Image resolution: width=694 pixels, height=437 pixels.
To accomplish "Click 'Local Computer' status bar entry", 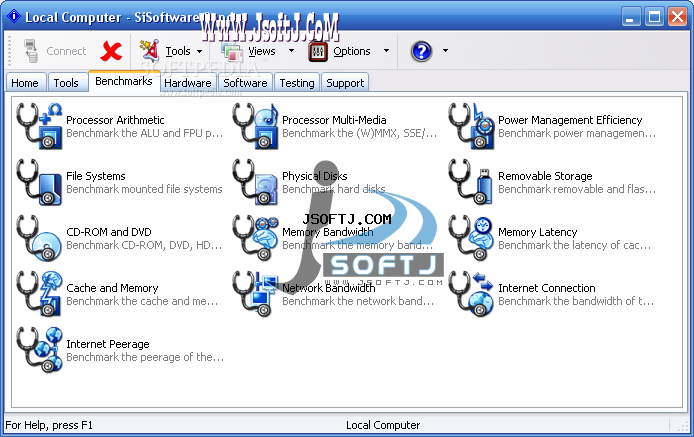I will click(383, 425).
